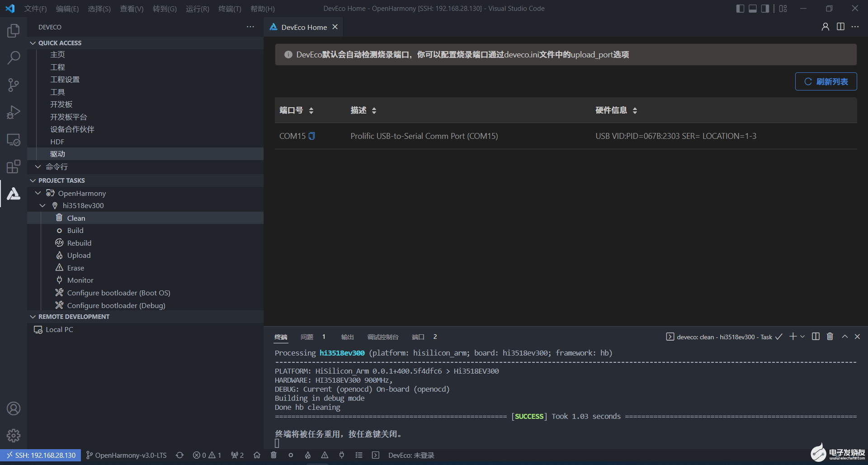Expand the 命令行 tree node
This screenshot has width=868, height=465.
(38, 166)
